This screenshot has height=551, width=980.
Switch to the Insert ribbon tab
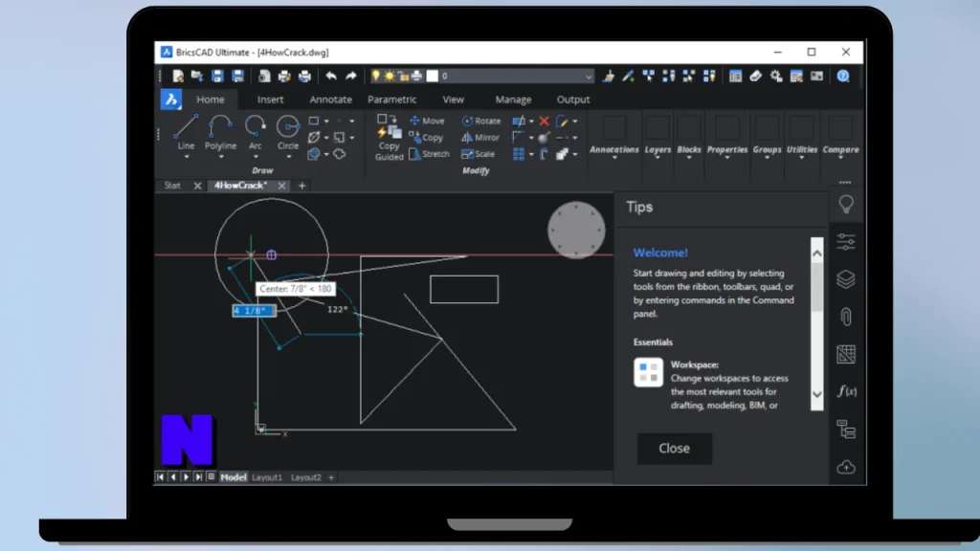point(270,99)
